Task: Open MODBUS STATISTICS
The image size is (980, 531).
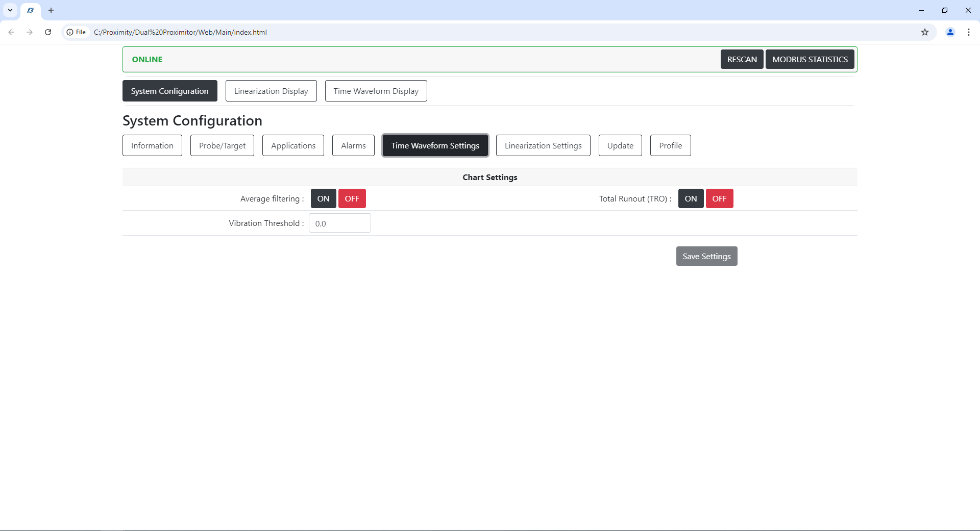Action: click(x=810, y=59)
